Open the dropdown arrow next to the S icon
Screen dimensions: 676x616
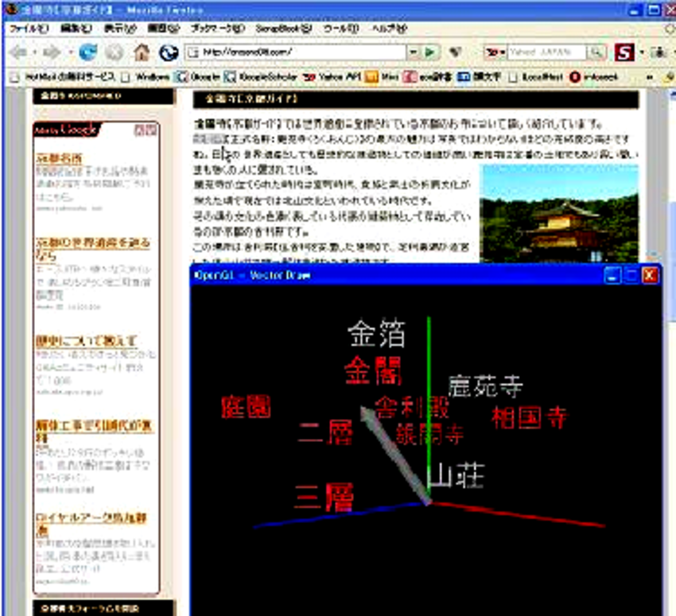642,52
